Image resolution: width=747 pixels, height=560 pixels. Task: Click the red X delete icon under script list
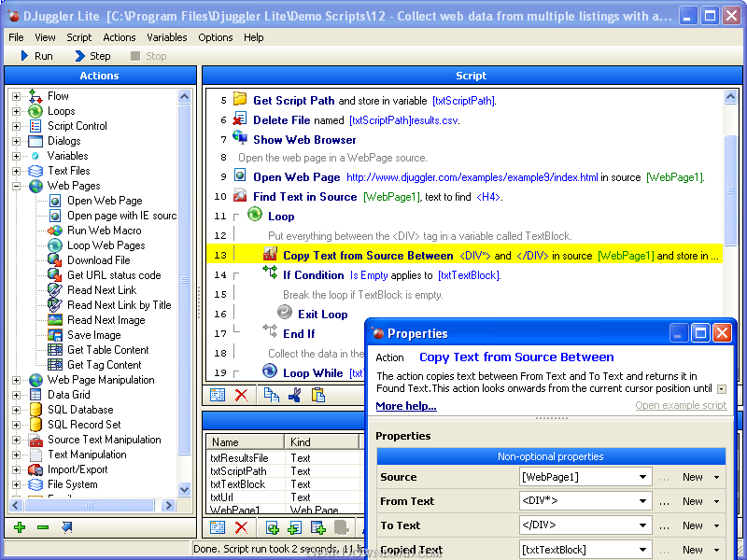(241, 395)
